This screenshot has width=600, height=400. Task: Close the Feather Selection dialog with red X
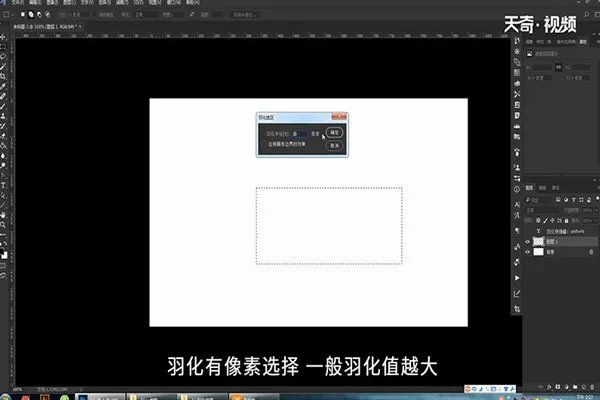339,116
